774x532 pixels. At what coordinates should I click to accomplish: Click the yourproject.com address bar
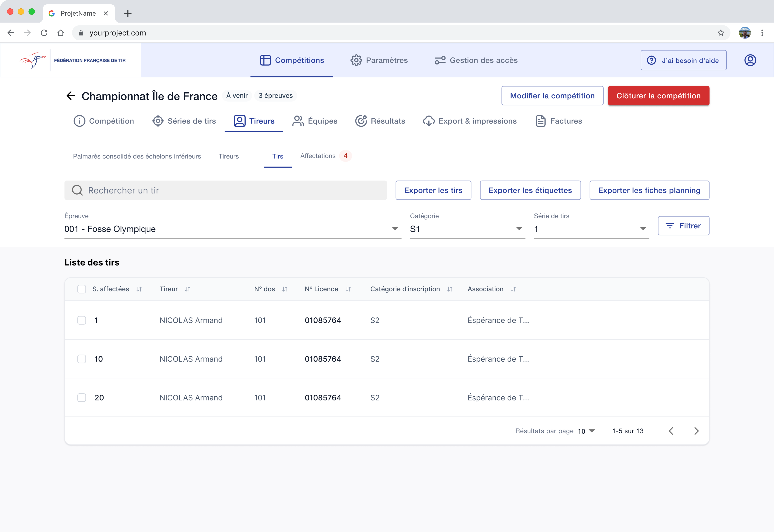[401, 33]
